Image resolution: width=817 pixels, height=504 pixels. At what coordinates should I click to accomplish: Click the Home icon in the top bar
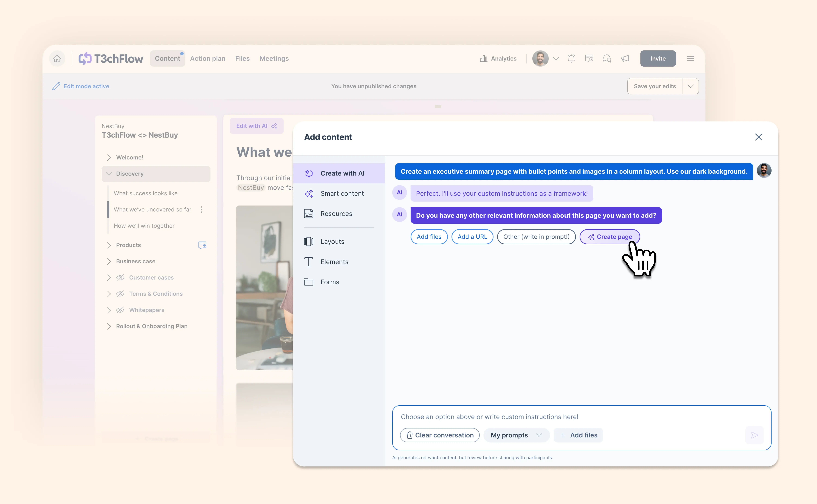point(57,58)
